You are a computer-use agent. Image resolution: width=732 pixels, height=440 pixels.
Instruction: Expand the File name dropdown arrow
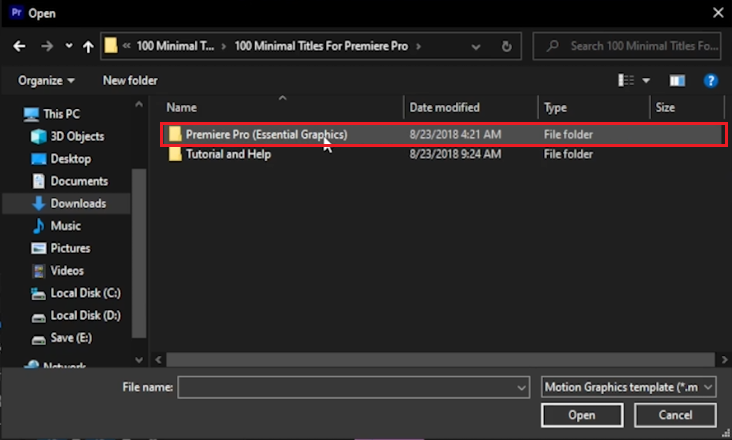click(521, 388)
